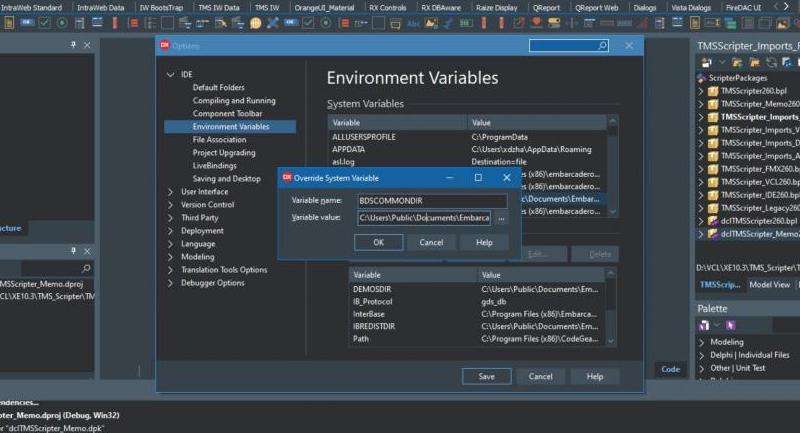Click the System Variables list scrollbar

[x=612, y=160]
